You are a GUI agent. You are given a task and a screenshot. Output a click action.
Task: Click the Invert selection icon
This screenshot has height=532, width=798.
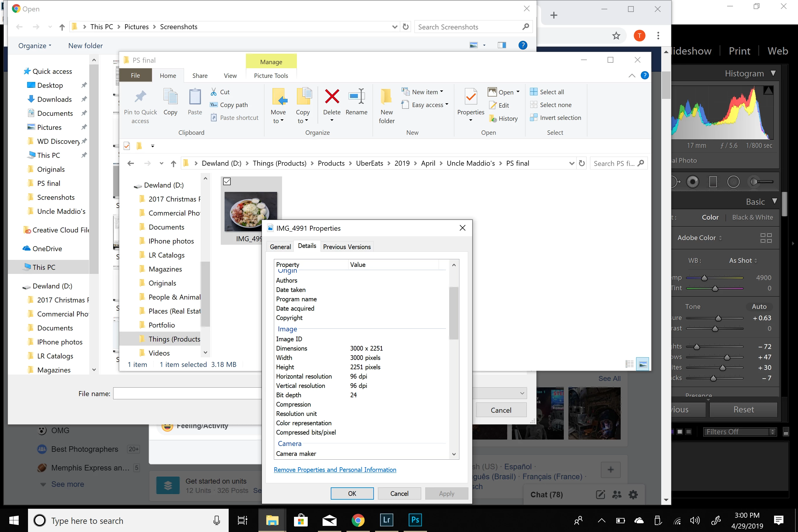534,118
